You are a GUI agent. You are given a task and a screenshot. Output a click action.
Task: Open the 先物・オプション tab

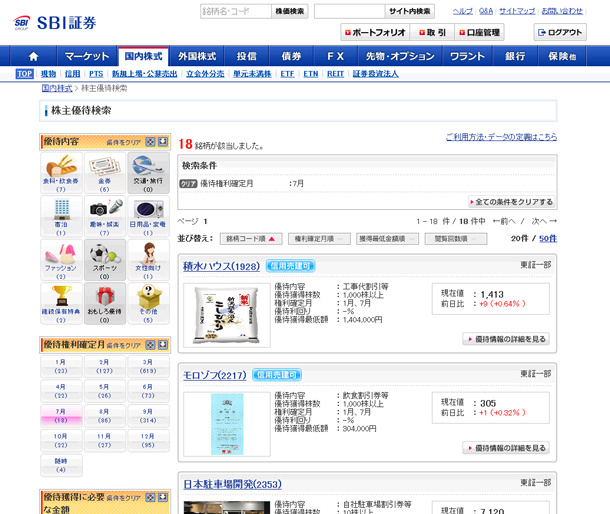[400, 56]
